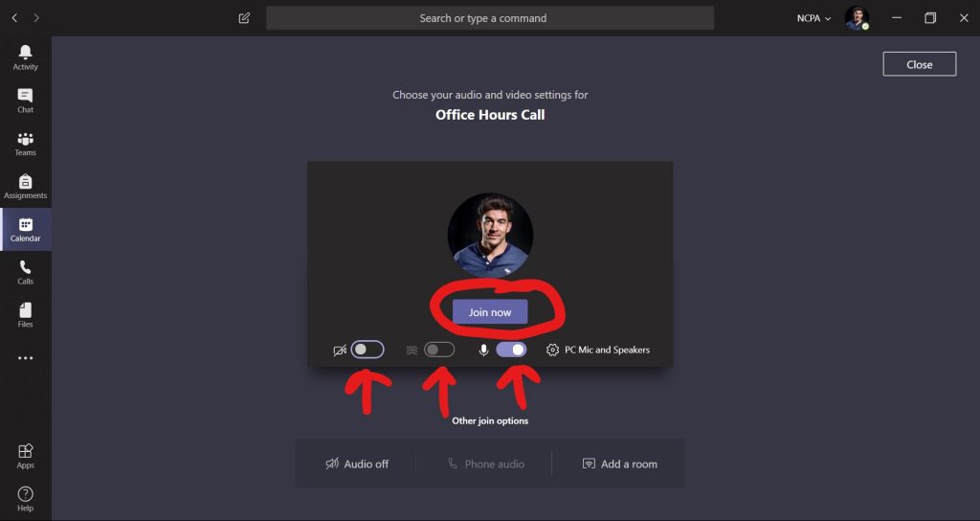Open the Assignments sidebar icon

click(x=25, y=187)
